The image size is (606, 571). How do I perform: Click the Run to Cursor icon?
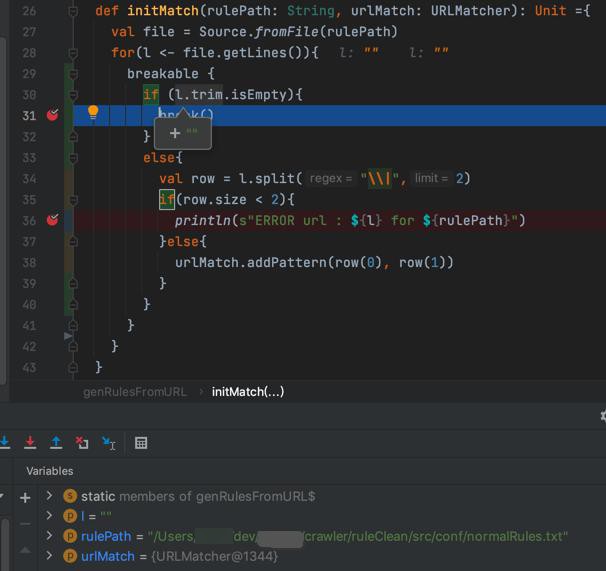(x=108, y=443)
